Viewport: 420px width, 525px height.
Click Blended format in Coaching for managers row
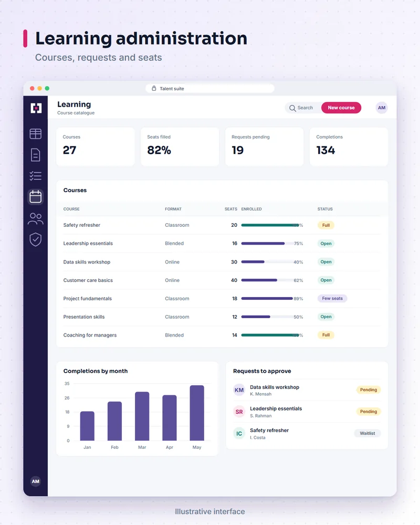click(x=174, y=335)
